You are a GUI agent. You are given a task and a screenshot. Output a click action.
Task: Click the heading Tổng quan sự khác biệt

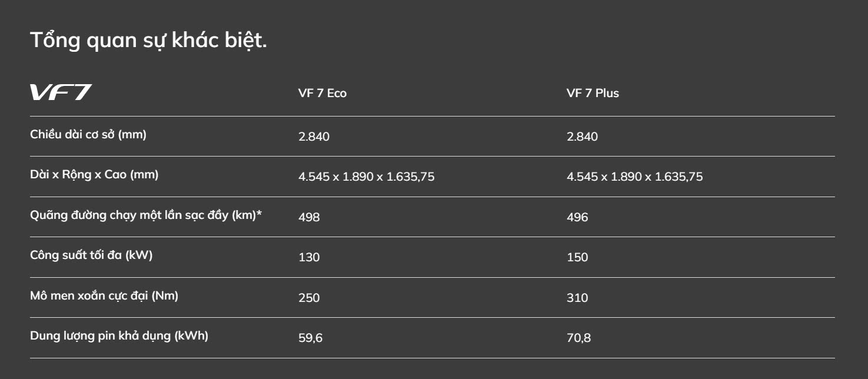click(148, 40)
